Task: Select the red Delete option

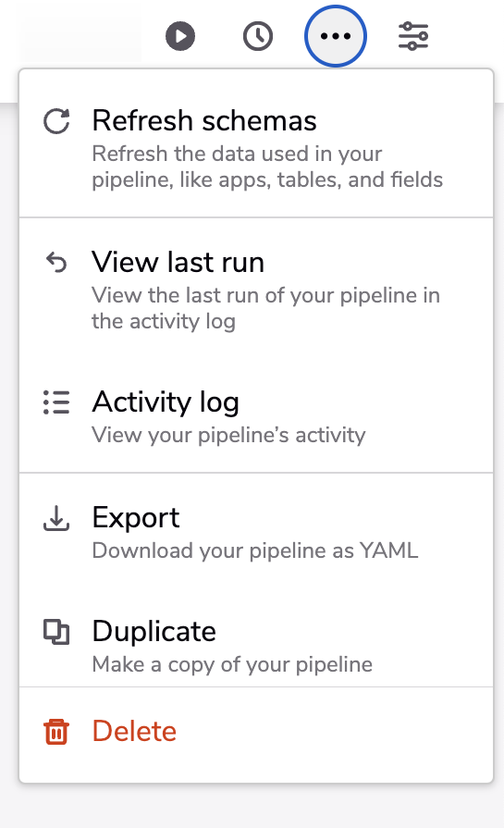Action: click(x=256, y=732)
